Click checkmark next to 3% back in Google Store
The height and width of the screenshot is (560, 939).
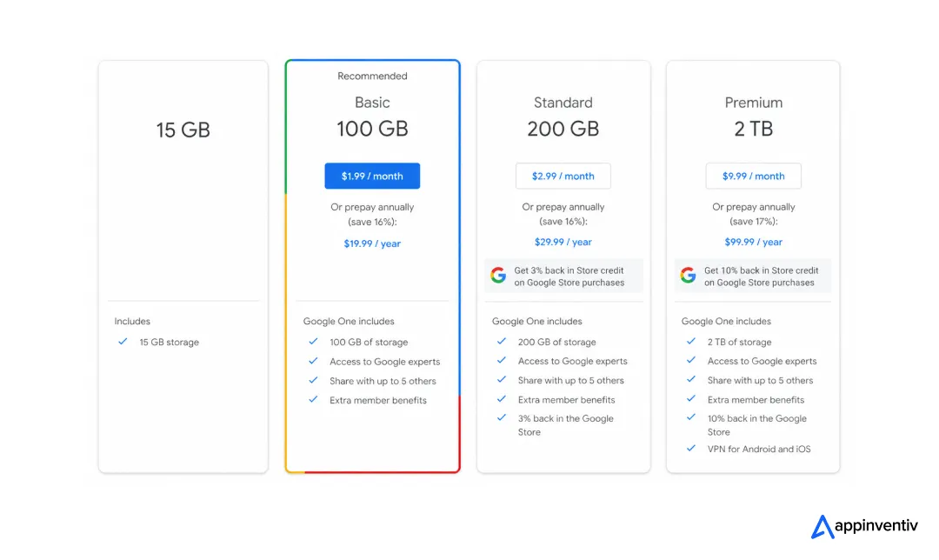[502, 418]
